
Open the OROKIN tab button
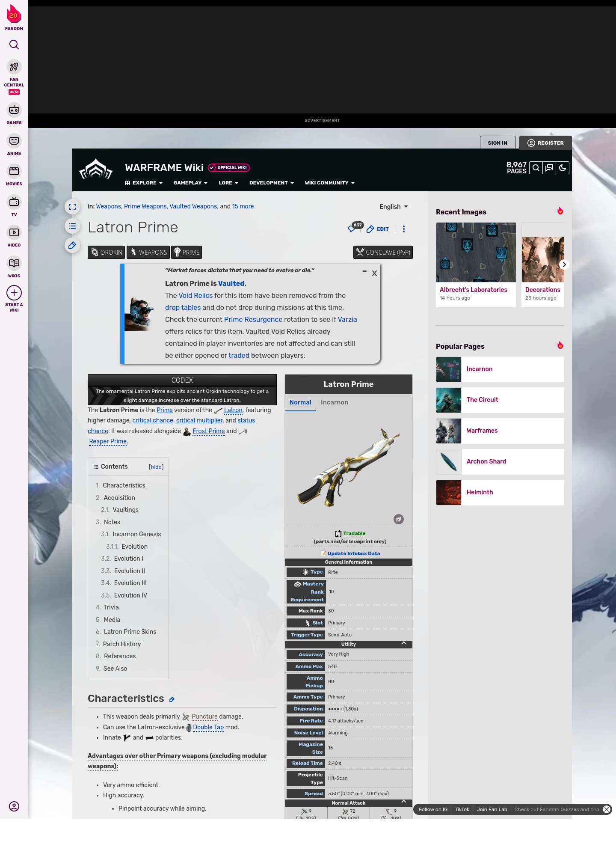106,252
